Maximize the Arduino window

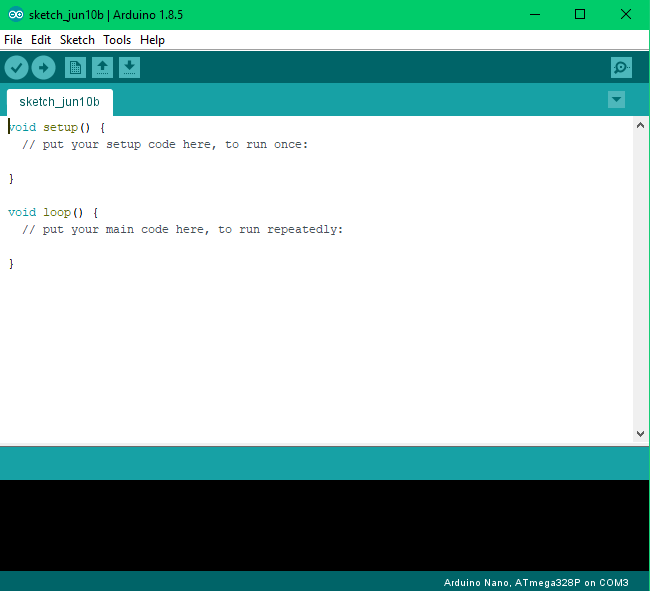click(580, 15)
